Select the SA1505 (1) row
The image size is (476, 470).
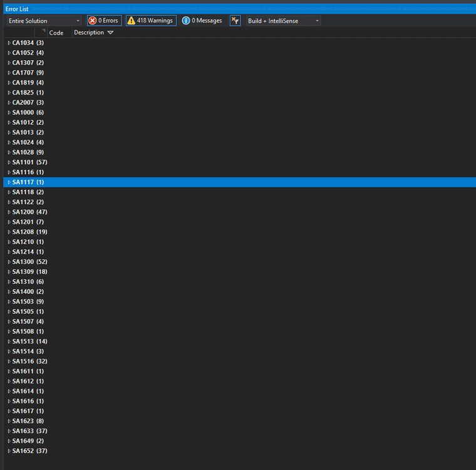(x=239, y=311)
